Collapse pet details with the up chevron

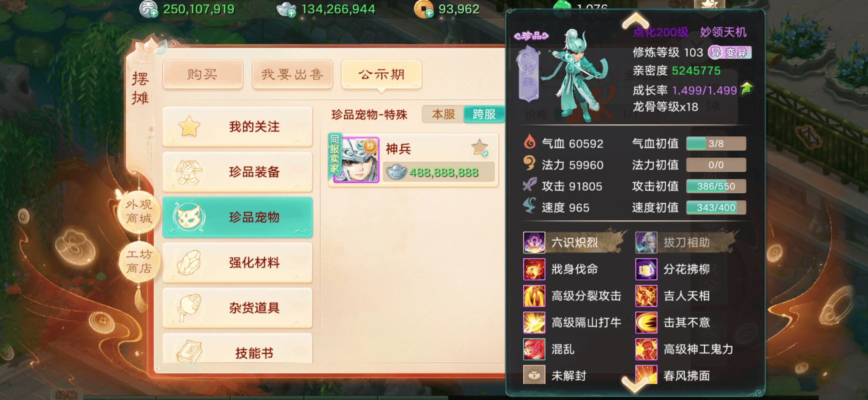tap(635, 20)
